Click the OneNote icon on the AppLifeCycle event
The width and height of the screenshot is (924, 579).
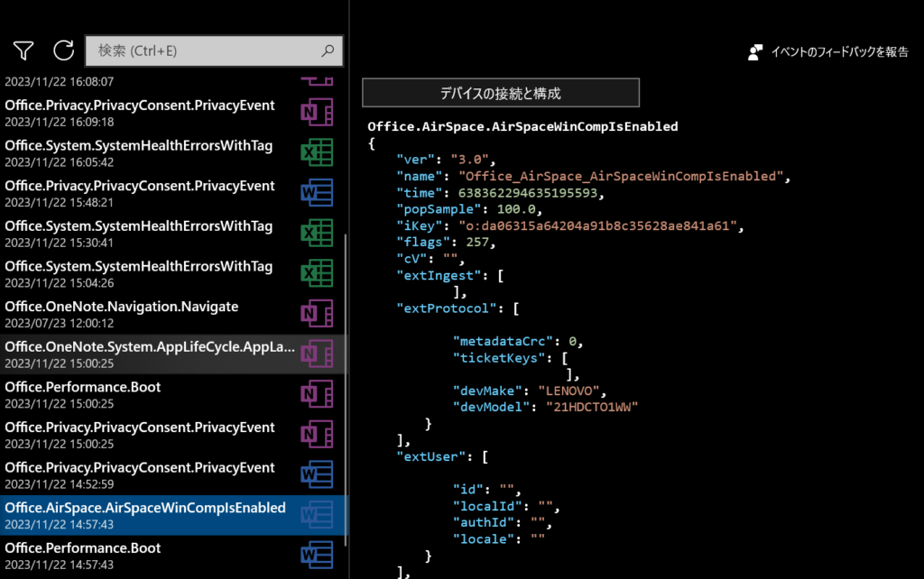click(317, 354)
